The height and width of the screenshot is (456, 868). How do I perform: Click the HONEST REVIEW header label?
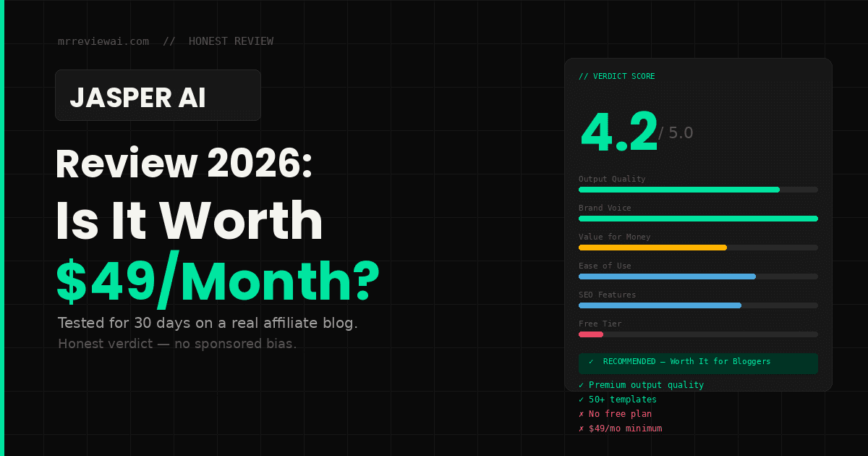coord(231,41)
